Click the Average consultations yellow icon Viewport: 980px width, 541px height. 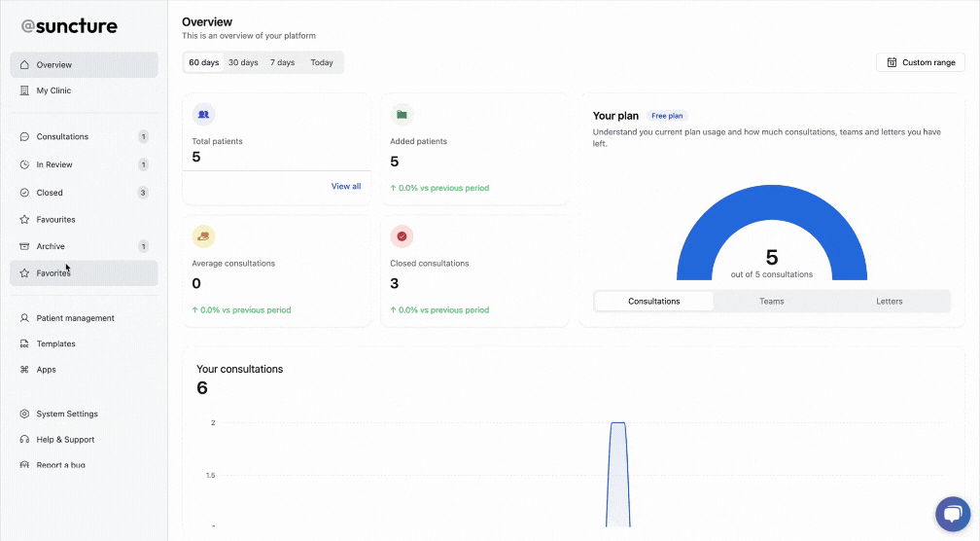coord(203,235)
